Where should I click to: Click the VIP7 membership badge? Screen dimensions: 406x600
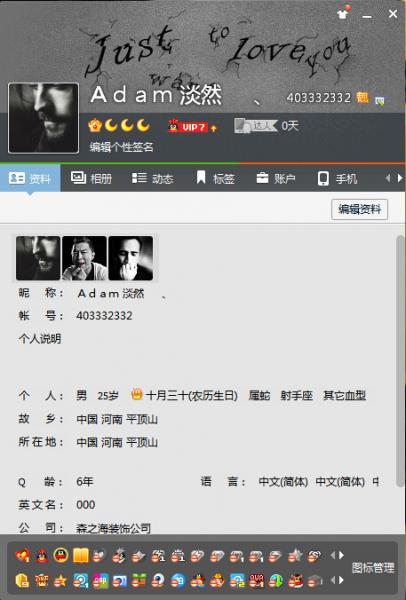[x=192, y=126]
